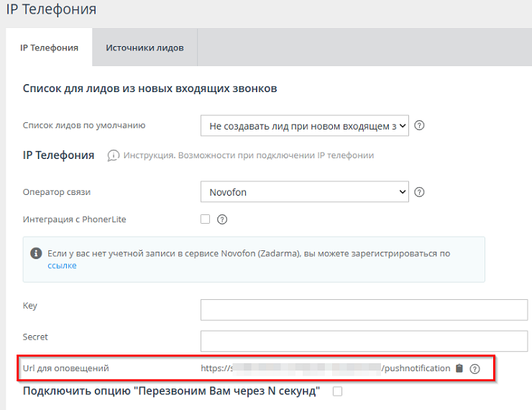This screenshot has width=532, height=410.
Task: Click help icon beside default lead list dropdown
Action: (x=420, y=125)
